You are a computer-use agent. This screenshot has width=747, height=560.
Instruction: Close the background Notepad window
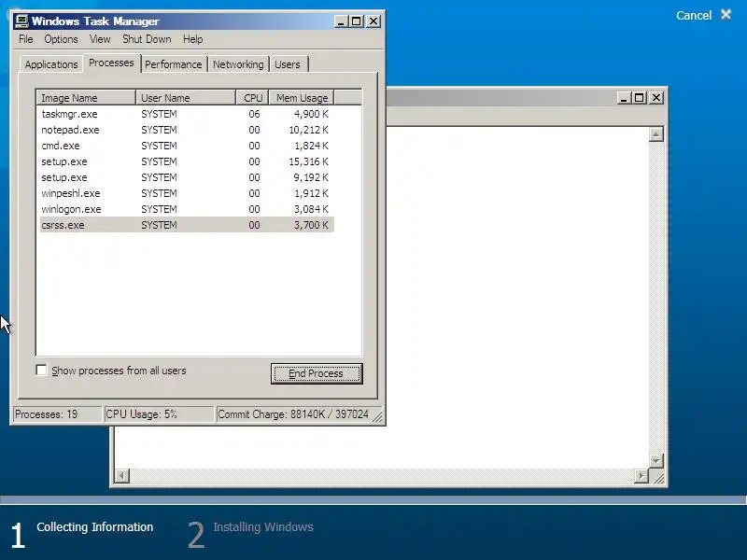tap(656, 98)
